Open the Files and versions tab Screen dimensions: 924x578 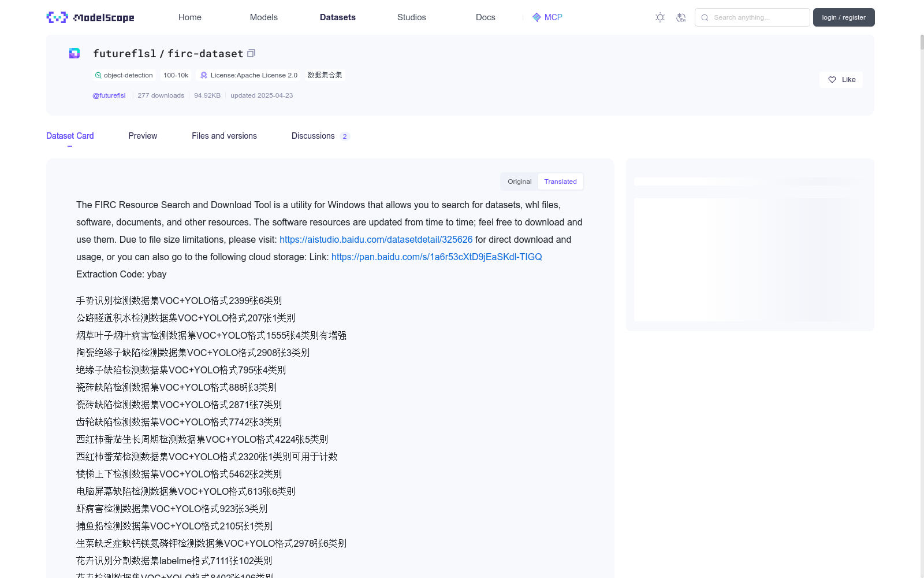pyautogui.click(x=224, y=136)
